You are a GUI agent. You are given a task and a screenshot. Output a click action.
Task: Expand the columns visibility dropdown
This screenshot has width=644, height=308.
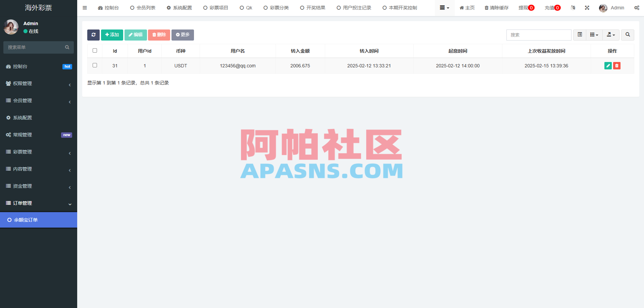pos(594,35)
